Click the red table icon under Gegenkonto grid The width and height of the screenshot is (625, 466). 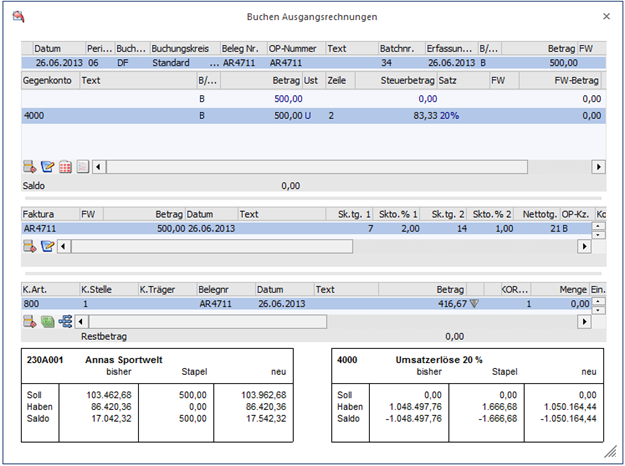[65, 167]
